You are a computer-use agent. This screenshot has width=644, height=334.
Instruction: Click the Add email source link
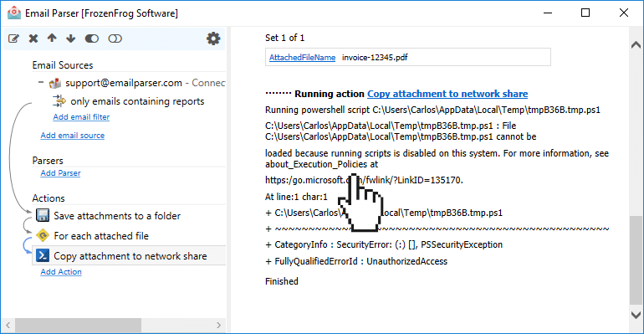pyautogui.click(x=72, y=136)
